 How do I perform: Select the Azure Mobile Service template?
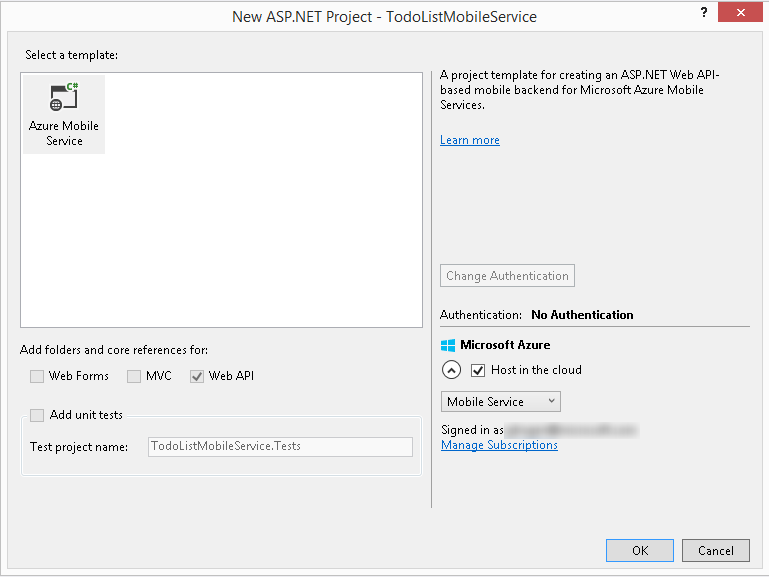click(64, 114)
